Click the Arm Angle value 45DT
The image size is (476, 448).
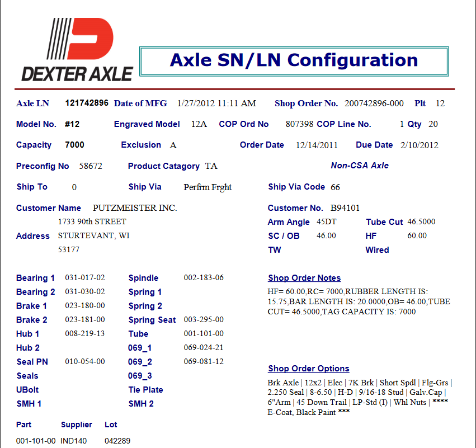pos(327,222)
